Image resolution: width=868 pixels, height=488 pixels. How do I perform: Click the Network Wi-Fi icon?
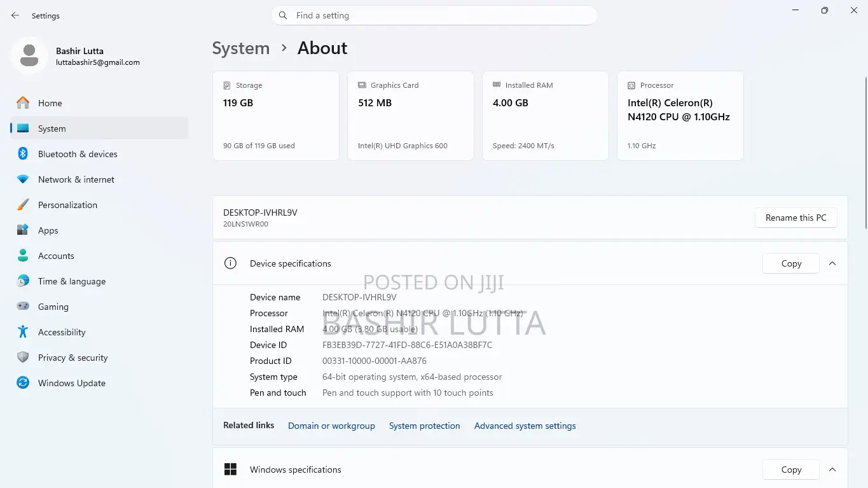23,179
